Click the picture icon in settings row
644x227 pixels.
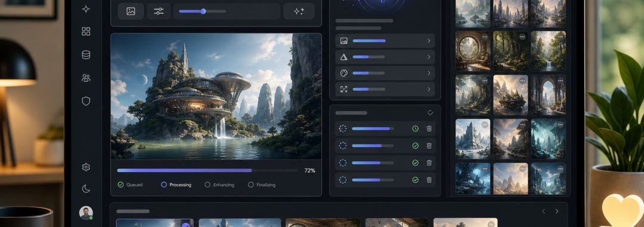pos(344,41)
